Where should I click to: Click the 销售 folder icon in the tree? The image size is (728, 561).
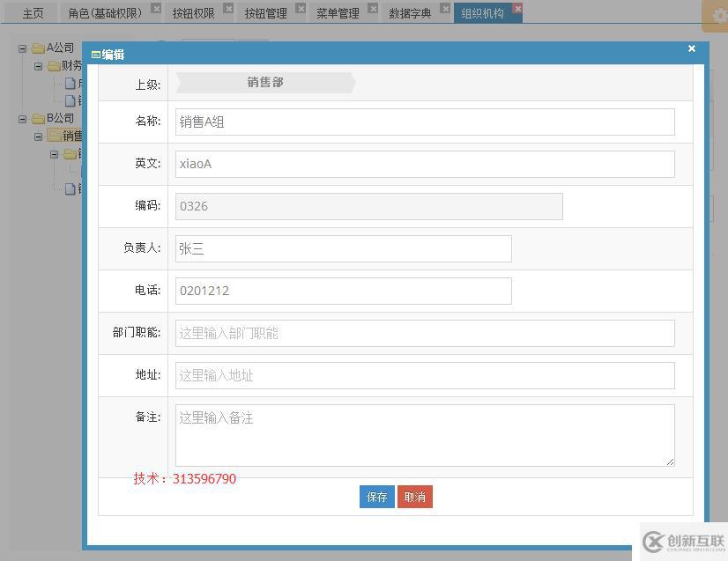55,136
